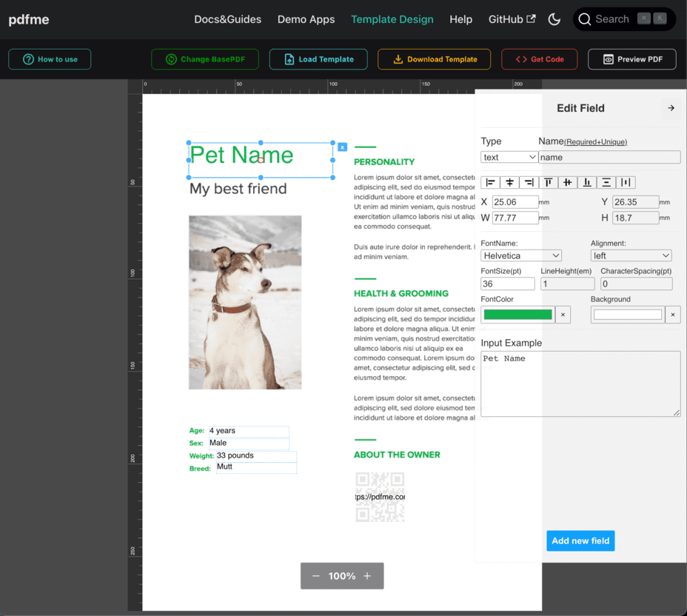This screenshot has height=616, width=687.
Task: Click the align bottom alignment icon
Action: tap(586, 182)
